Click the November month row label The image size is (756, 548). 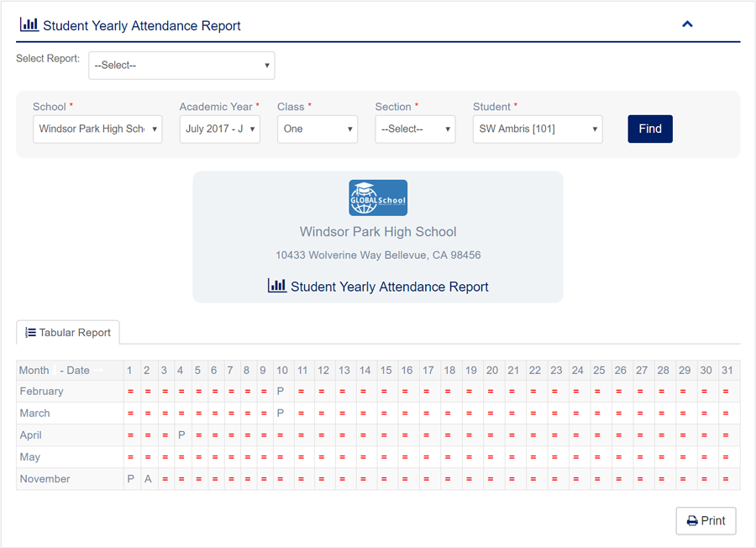click(x=45, y=479)
